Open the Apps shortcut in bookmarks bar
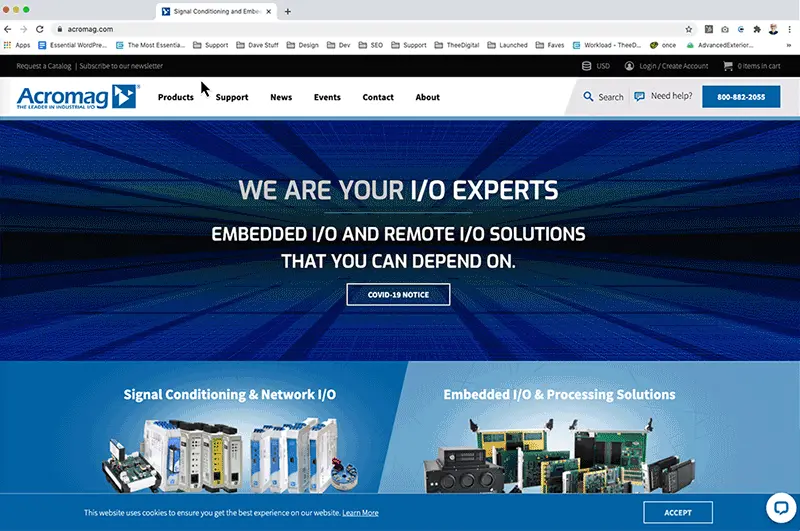 click(x=17, y=45)
